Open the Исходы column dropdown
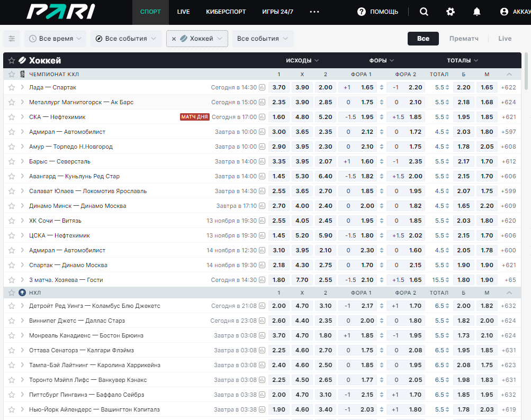531x420 pixels. (302, 61)
